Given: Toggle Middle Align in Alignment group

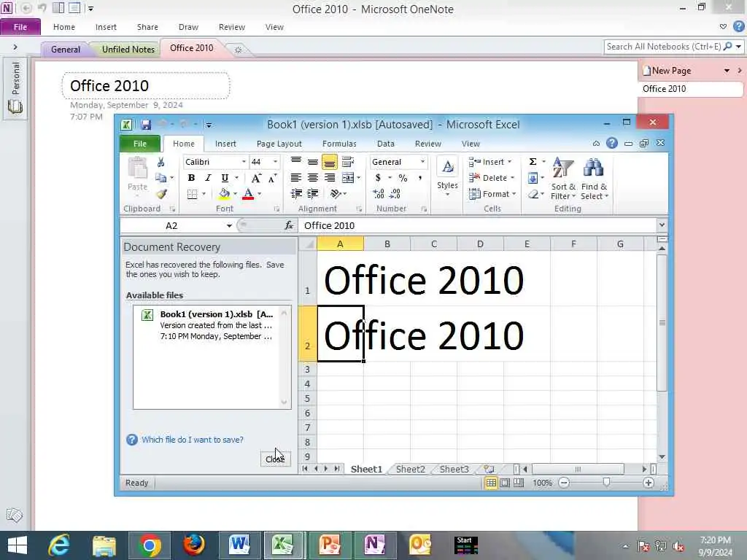Looking at the screenshot, I should pos(312,162).
